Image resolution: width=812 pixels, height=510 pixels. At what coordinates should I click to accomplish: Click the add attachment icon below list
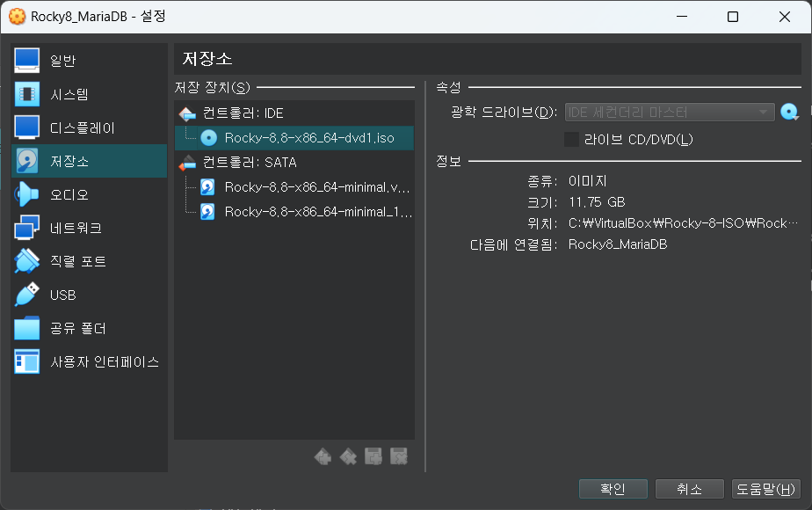373,456
